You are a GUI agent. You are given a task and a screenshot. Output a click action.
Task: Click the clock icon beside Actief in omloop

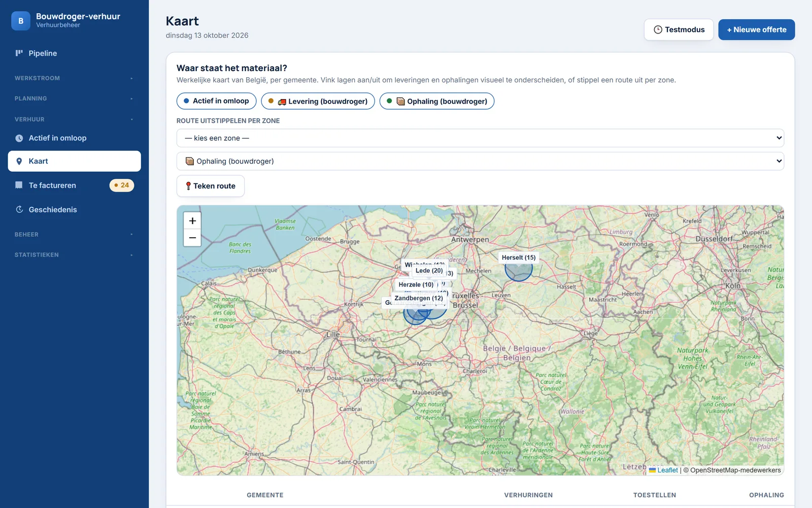pyautogui.click(x=19, y=138)
